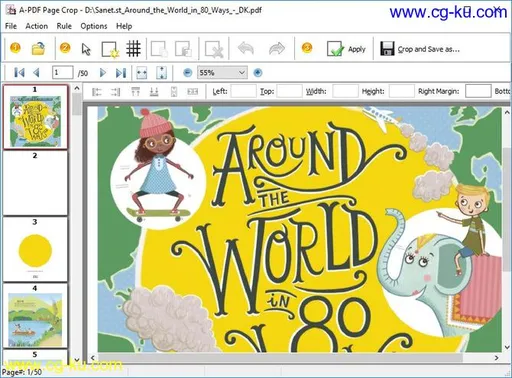Click the align bottom edges icon

(154, 92)
